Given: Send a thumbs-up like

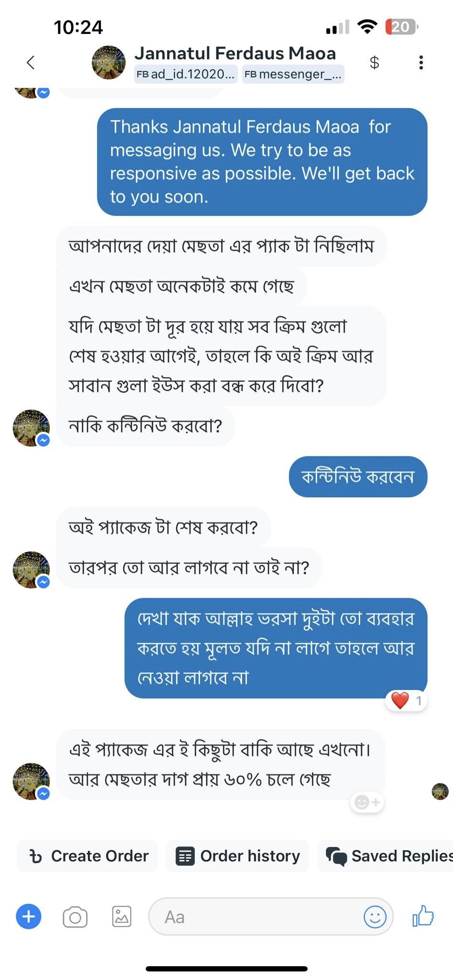Looking at the screenshot, I should point(423,916).
